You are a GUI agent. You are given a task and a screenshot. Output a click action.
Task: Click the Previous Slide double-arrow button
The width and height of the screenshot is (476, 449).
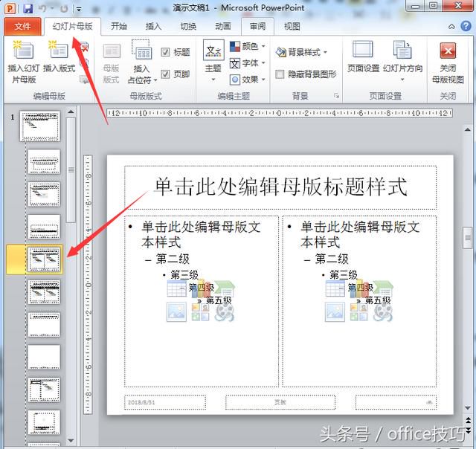click(x=468, y=420)
